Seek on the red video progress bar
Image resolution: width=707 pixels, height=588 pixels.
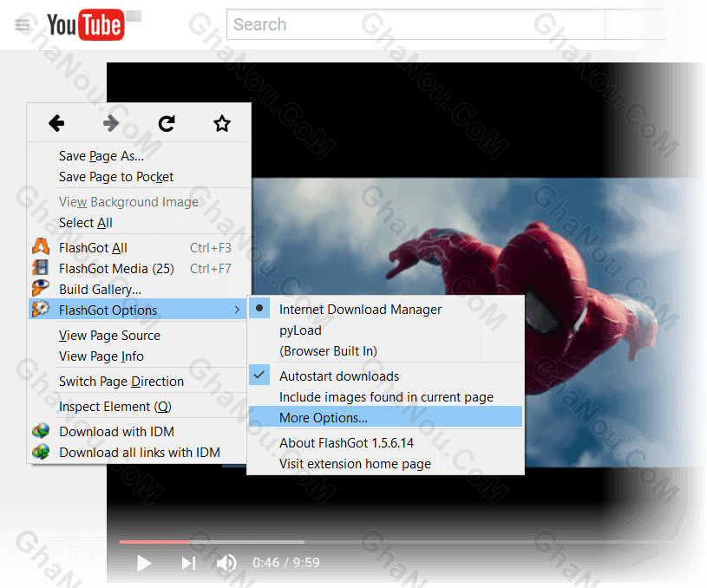(x=154, y=541)
